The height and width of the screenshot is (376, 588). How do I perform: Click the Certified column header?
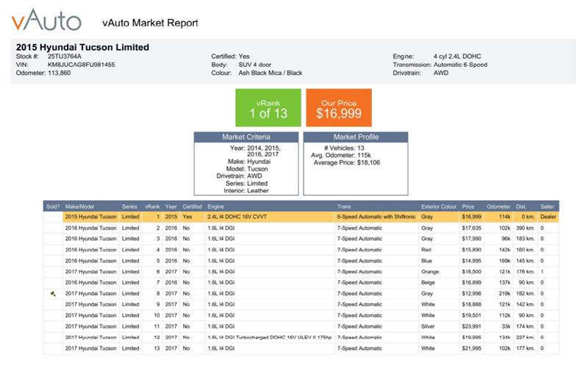[193, 206]
